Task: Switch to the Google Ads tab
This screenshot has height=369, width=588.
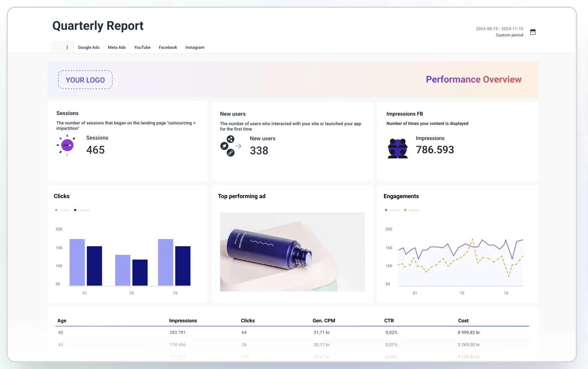Action: [x=89, y=47]
